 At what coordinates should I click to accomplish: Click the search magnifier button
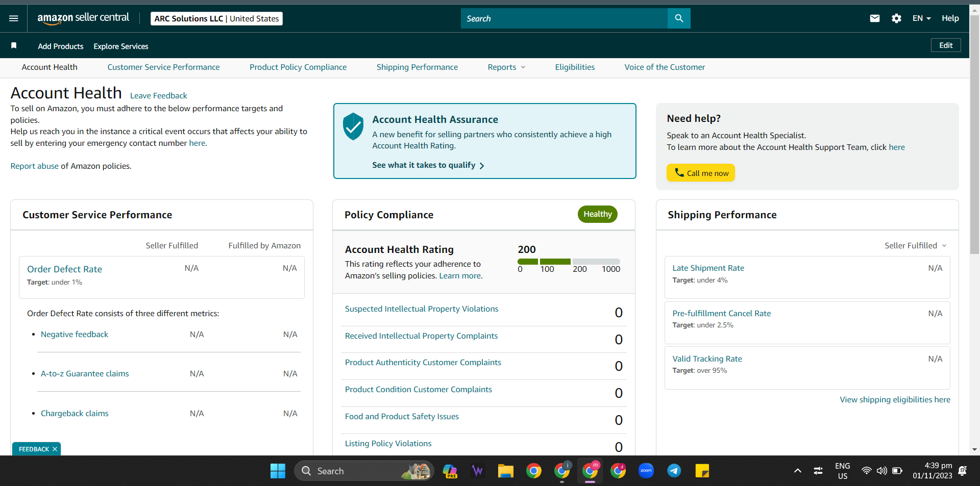[679, 18]
